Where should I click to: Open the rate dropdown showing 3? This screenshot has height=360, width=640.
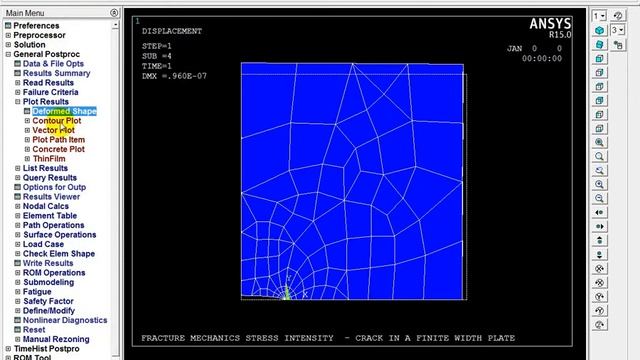point(618,30)
